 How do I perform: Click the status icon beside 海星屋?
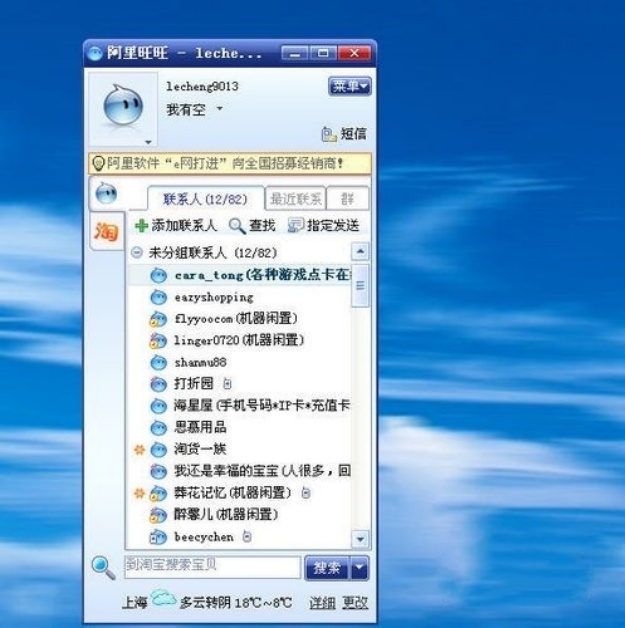158,406
